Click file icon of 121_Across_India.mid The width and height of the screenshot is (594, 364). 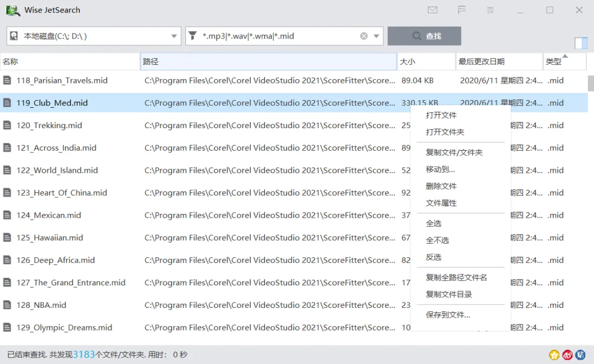coord(7,148)
